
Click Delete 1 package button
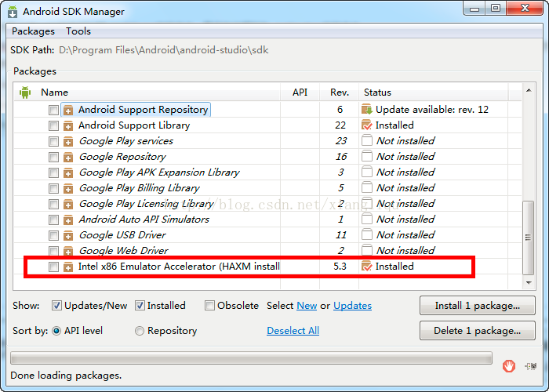[477, 331]
